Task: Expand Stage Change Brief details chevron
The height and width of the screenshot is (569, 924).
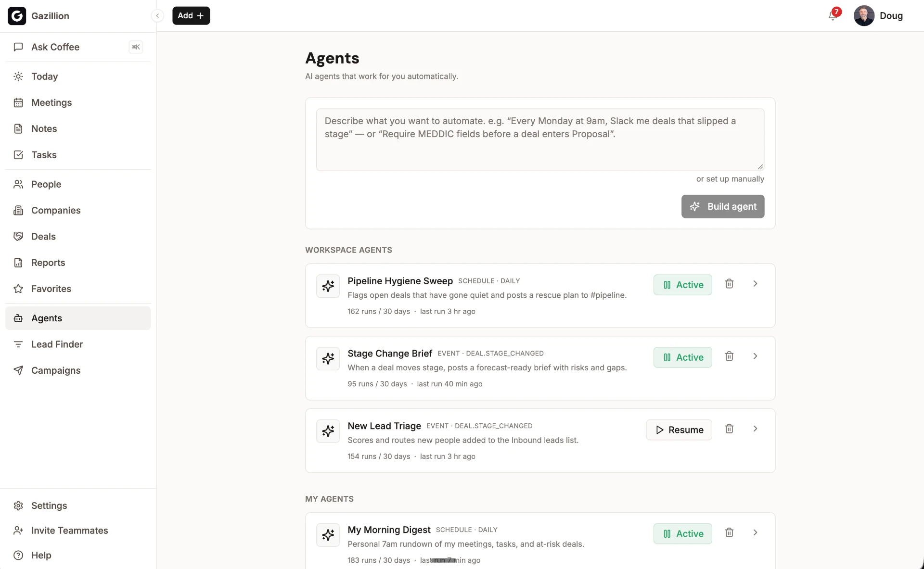Action: click(x=755, y=356)
